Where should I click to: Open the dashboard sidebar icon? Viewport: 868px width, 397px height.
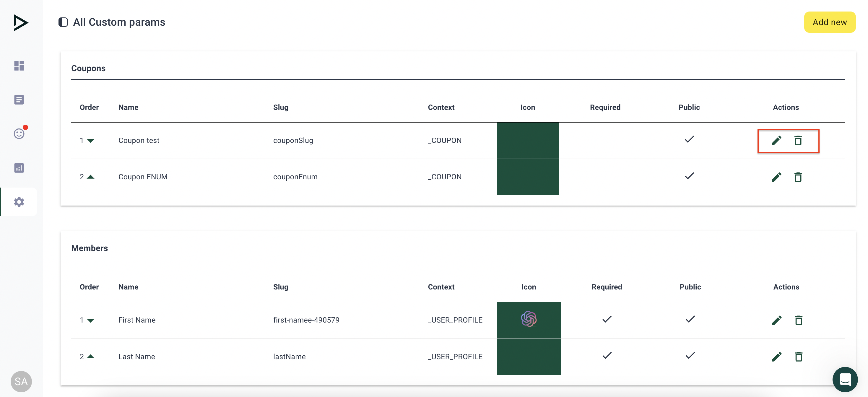click(19, 66)
